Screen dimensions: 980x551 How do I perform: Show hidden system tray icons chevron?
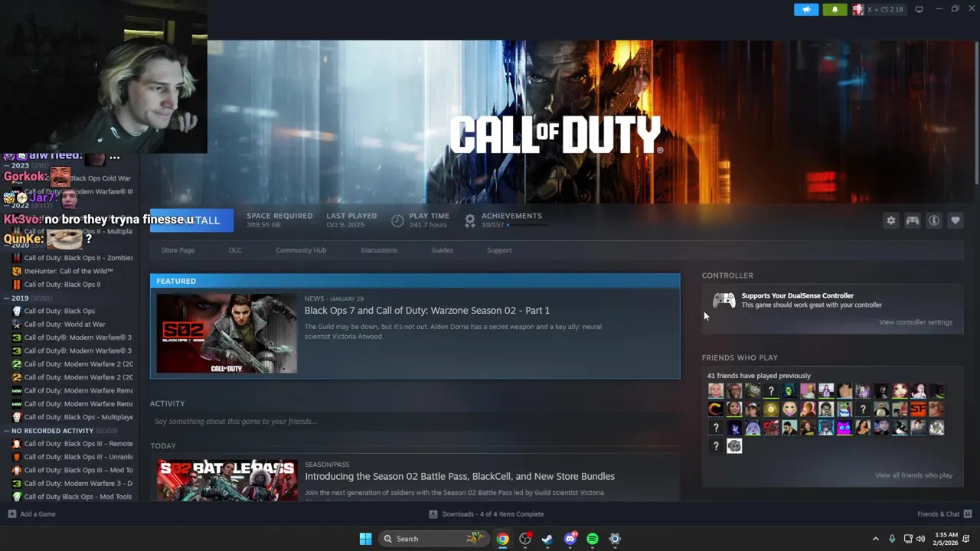[x=876, y=539]
